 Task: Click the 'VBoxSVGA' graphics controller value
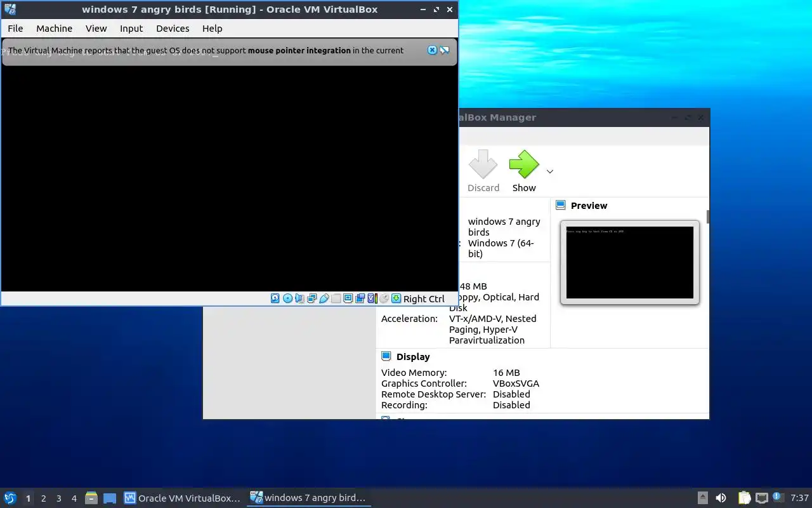[516, 384]
